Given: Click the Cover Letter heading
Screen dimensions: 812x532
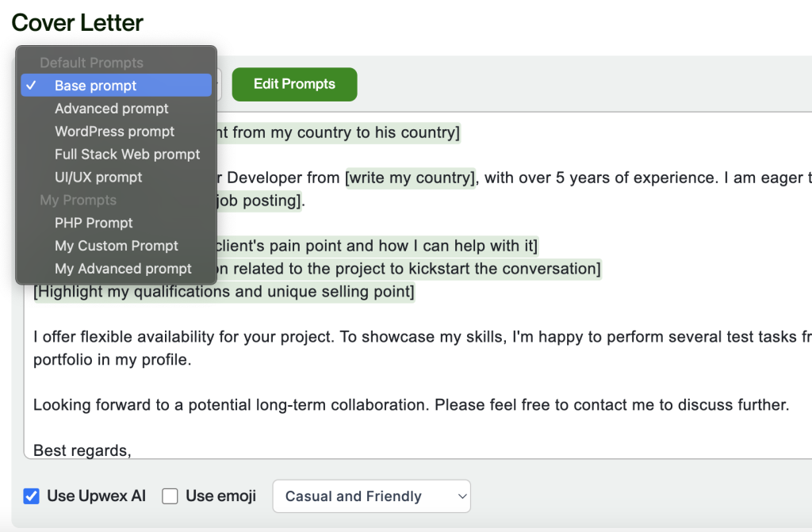Looking at the screenshot, I should tap(78, 22).
